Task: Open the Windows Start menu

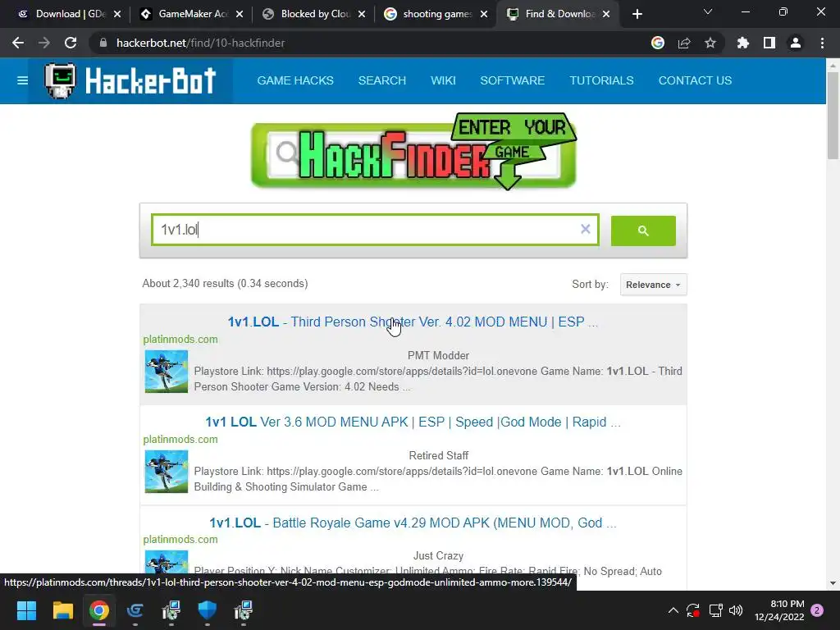Action: pyautogui.click(x=26, y=610)
